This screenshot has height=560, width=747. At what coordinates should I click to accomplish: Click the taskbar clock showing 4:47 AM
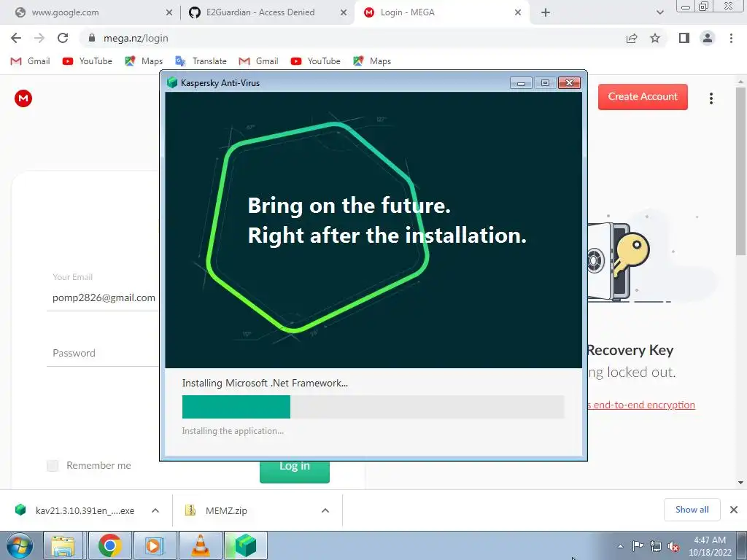[710, 546]
